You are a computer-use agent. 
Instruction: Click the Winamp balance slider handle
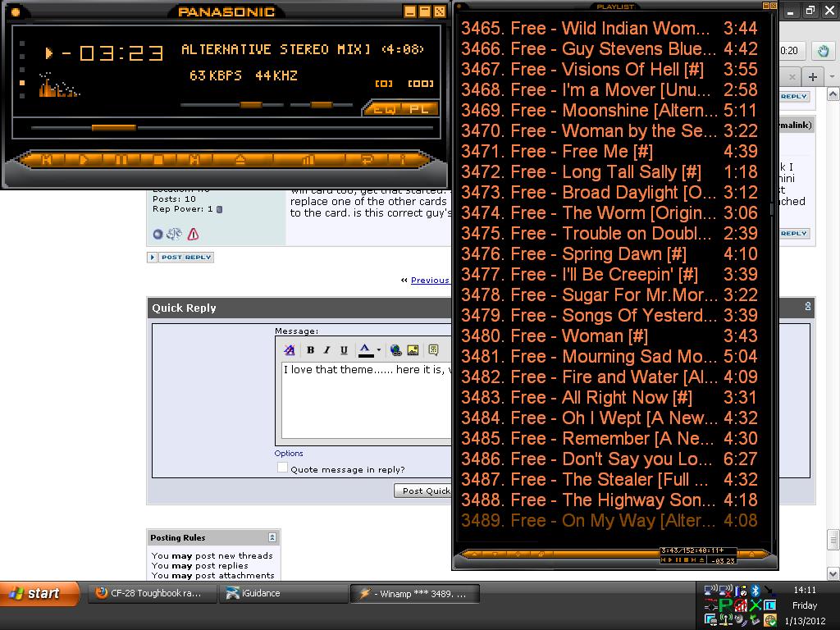(x=322, y=105)
